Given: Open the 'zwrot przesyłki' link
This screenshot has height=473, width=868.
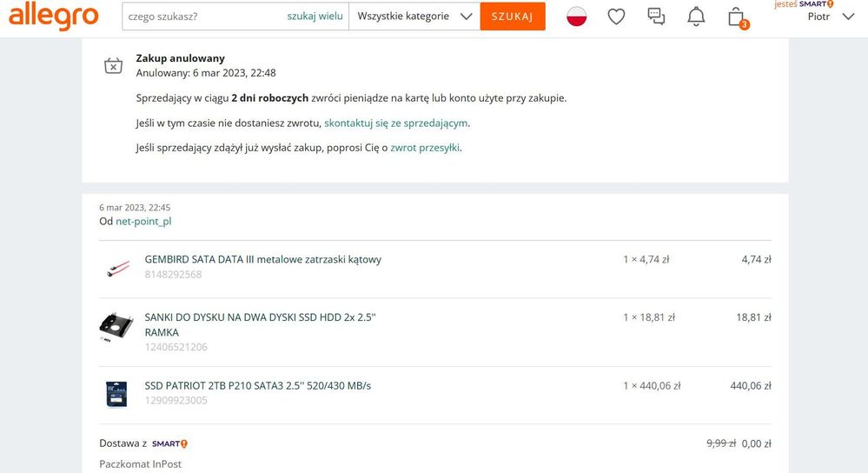Looking at the screenshot, I should (x=425, y=148).
